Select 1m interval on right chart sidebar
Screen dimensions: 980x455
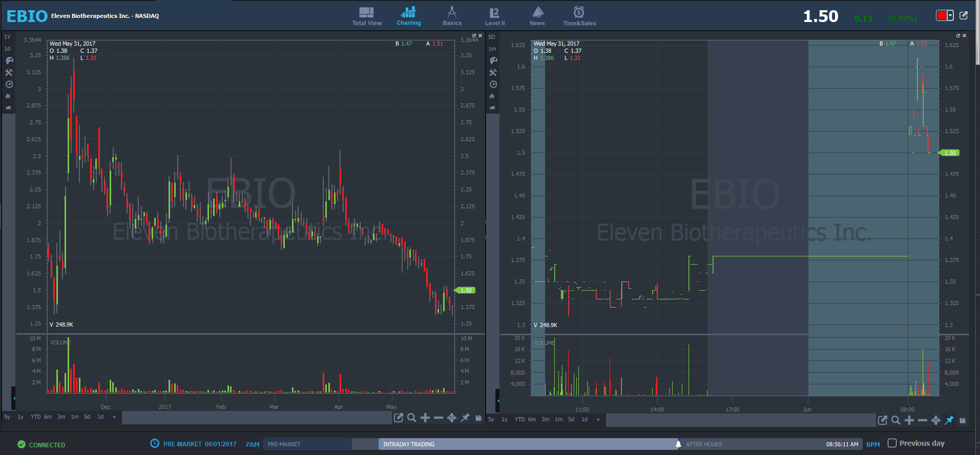(x=492, y=49)
